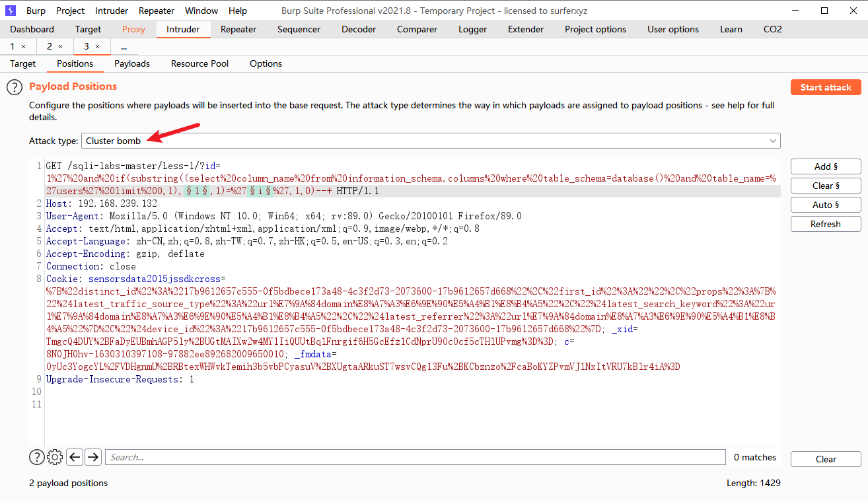Select Intruder attack tab 1
The image size is (868, 502).
tap(13, 46)
